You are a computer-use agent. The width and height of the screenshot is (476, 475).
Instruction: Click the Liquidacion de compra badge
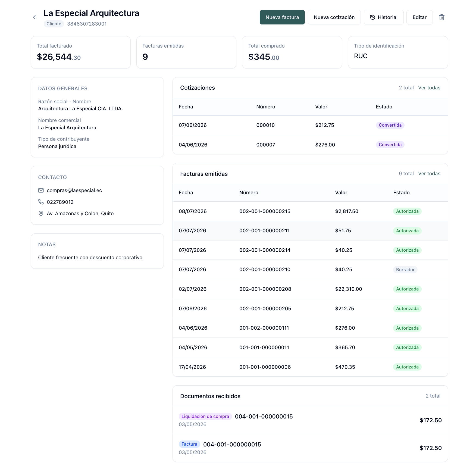click(x=205, y=417)
